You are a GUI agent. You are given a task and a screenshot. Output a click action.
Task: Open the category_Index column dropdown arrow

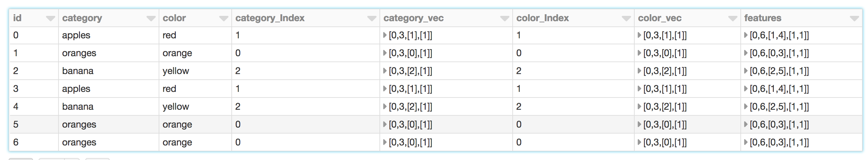pos(372,19)
